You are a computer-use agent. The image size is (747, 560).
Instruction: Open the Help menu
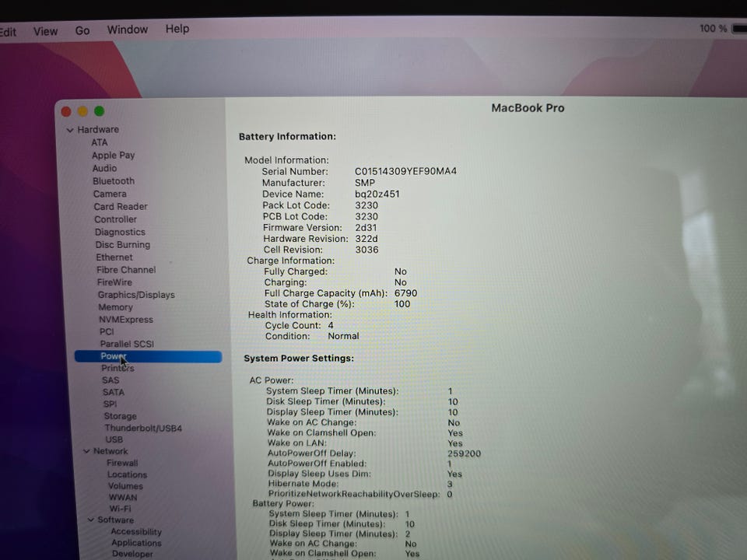tap(177, 29)
